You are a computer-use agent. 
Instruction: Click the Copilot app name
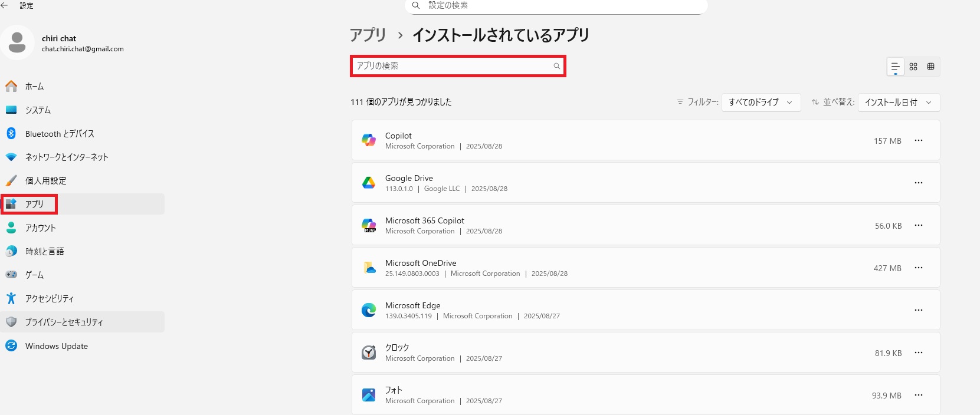pos(398,136)
